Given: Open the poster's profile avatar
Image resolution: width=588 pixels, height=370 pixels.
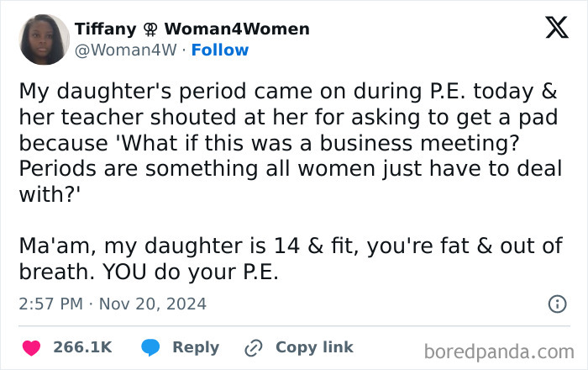Looking at the screenshot, I should (45, 39).
